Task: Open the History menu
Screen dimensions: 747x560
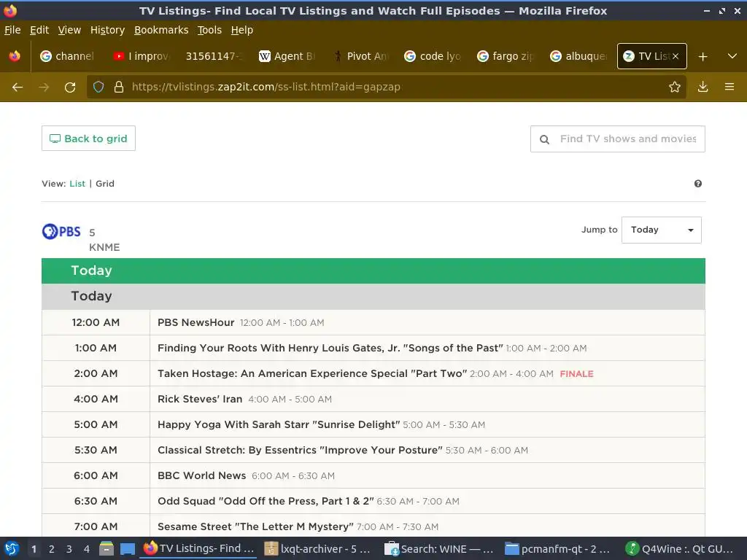Action: coord(108,30)
